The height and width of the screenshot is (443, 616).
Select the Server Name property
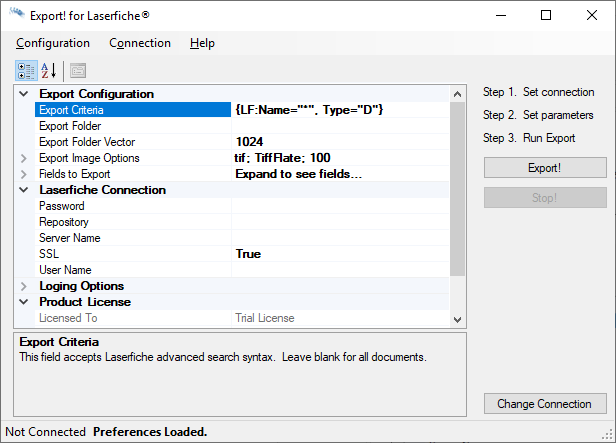pos(133,238)
